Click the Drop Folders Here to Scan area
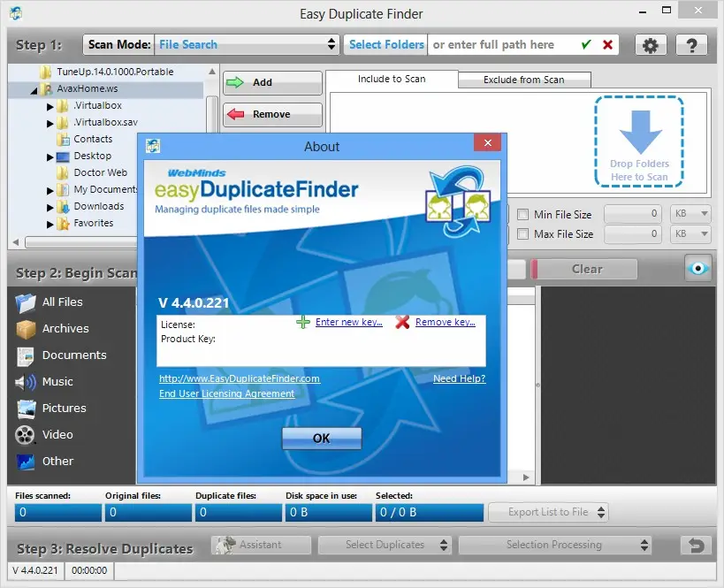Image resolution: width=724 pixels, height=588 pixels. 639,141
